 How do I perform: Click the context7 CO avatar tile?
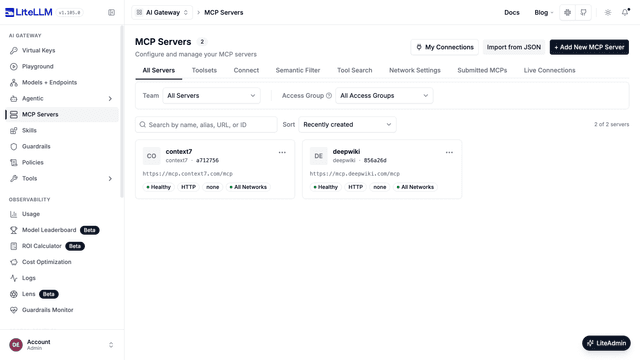click(x=151, y=156)
